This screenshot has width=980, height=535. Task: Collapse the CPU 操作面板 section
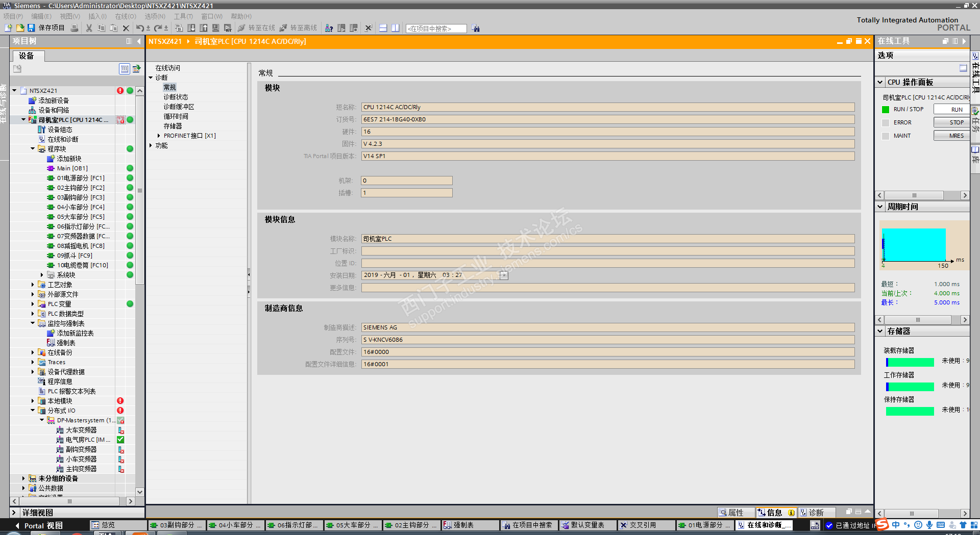pyautogui.click(x=880, y=82)
